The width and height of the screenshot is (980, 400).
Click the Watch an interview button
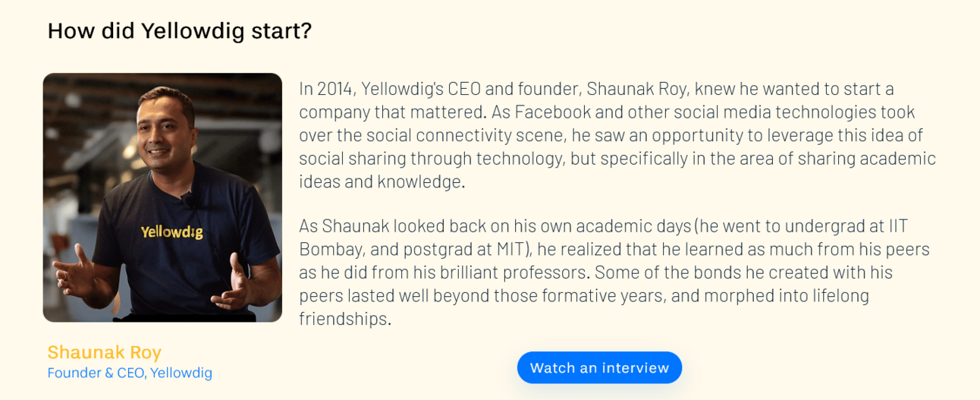599,368
